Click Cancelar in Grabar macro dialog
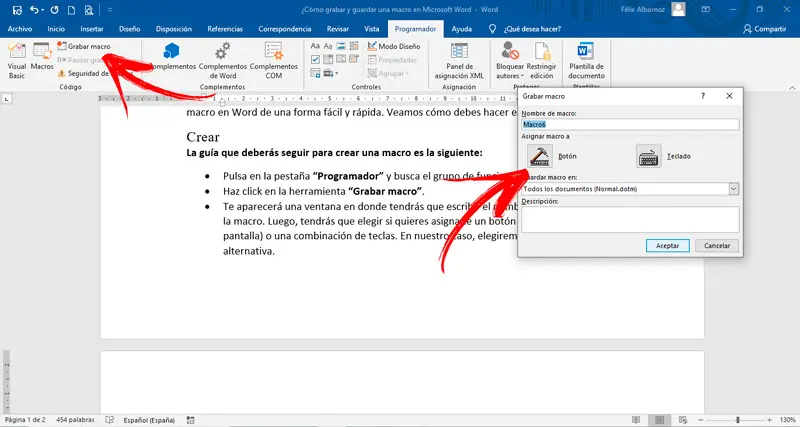This screenshot has width=800, height=427. tap(717, 245)
